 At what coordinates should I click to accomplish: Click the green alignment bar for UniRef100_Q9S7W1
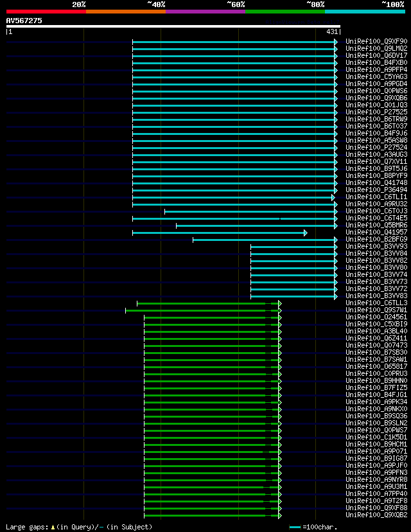click(x=204, y=310)
